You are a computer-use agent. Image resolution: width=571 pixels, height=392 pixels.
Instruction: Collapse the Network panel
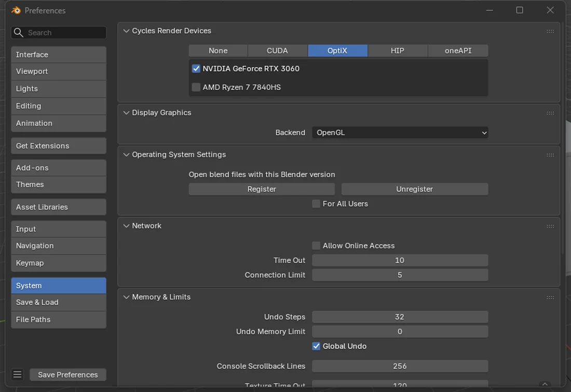tap(126, 226)
